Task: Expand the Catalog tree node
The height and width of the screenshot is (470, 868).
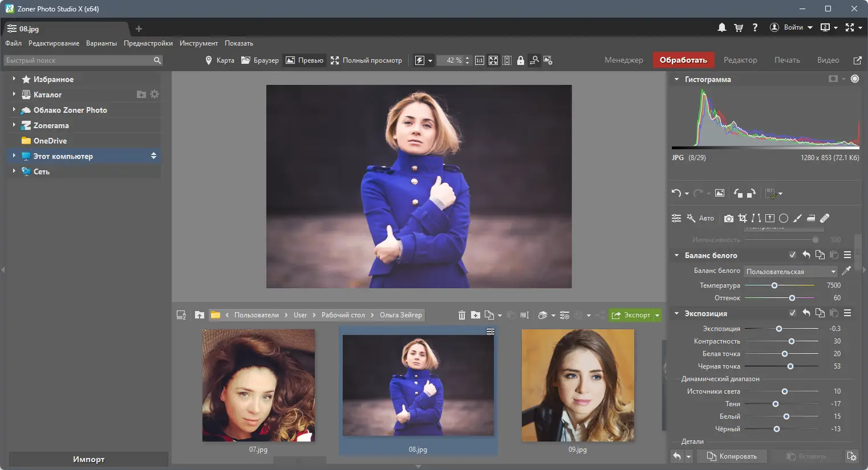Action: coord(14,95)
